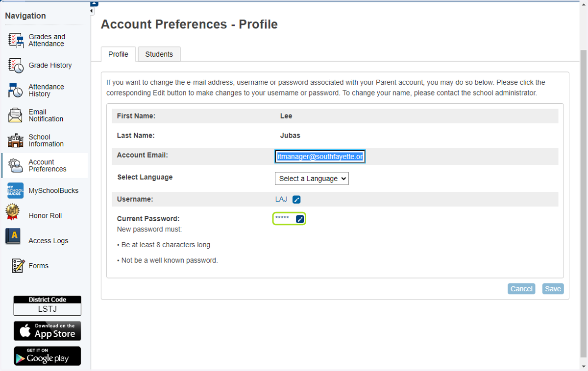This screenshot has height=371, width=588.
Task: Open the Get it on Google Play badge
Action: [47, 356]
